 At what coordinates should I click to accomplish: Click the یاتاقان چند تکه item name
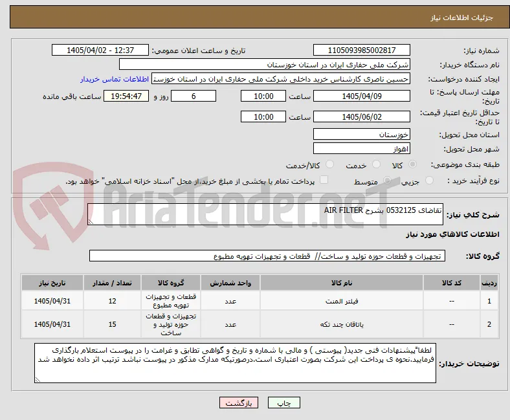pos(342,324)
